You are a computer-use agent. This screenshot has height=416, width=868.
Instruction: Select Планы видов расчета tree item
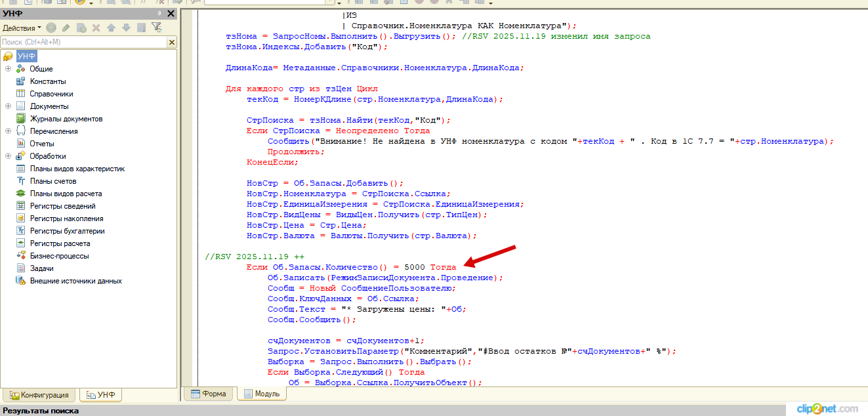click(66, 194)
